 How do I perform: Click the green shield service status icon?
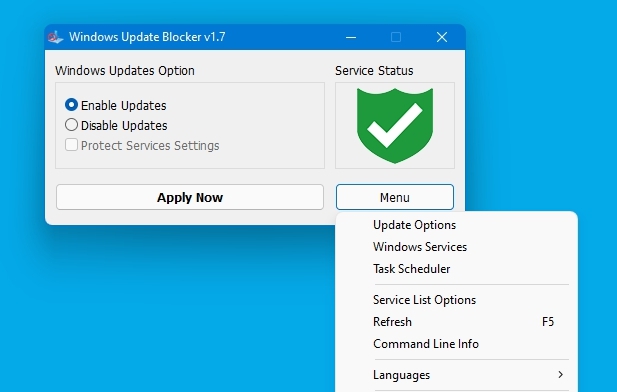tap(395, 126)
